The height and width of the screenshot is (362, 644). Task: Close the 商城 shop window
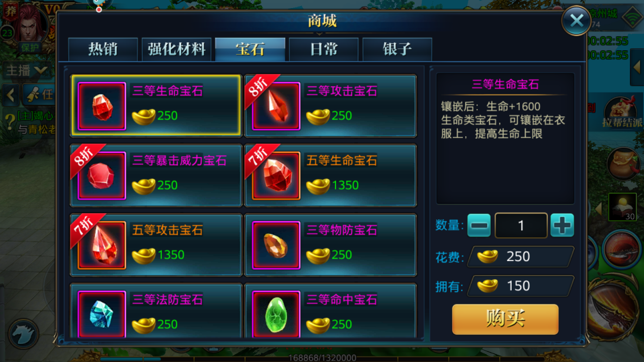pyautogui.click(x=577, y=21)
